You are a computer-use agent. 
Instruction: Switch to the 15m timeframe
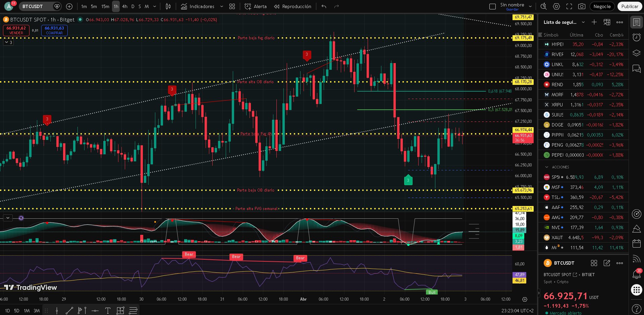click(x=105, y=6)
